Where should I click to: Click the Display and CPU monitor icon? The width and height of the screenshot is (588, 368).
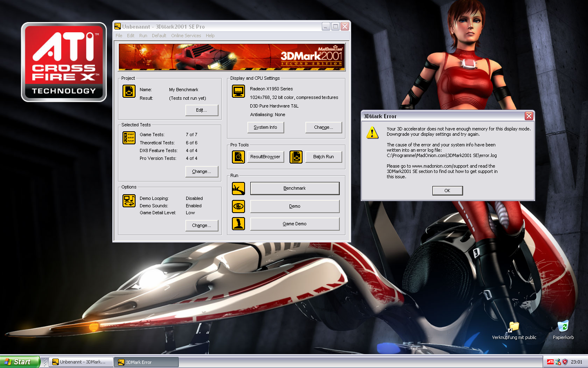click(x=238, y=91)
